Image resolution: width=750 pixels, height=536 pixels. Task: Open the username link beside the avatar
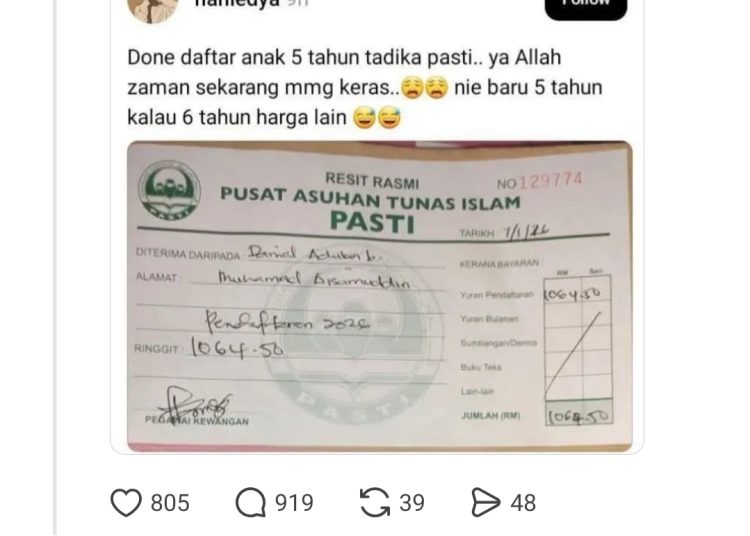click(237, 4)
